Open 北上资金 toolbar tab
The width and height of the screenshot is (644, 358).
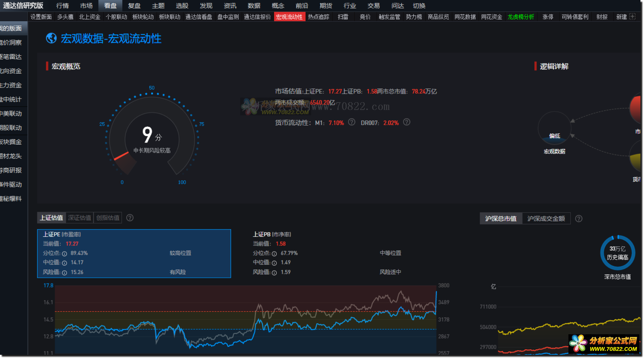click(89, 17)
